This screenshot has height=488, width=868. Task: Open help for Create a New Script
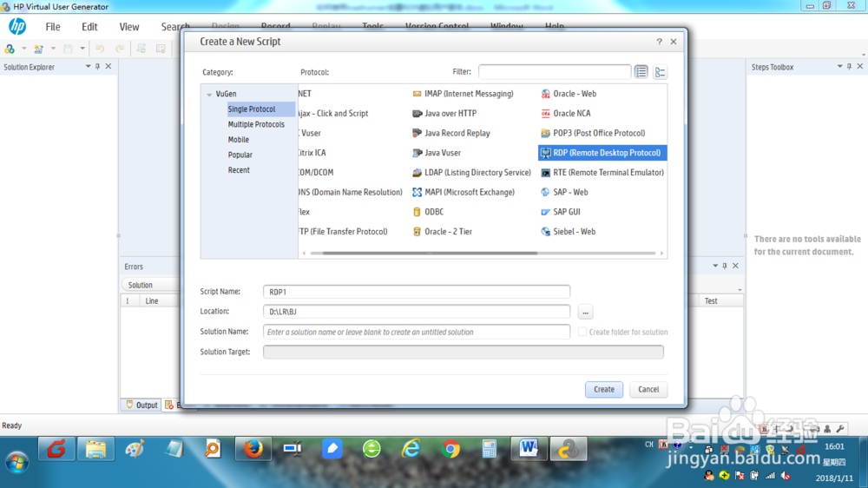(659, 42)
